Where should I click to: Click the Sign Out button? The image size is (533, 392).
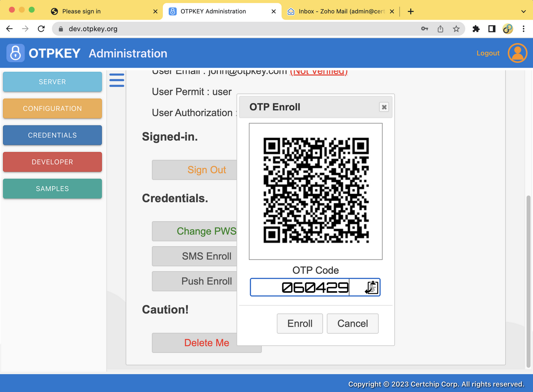[194, 170]
